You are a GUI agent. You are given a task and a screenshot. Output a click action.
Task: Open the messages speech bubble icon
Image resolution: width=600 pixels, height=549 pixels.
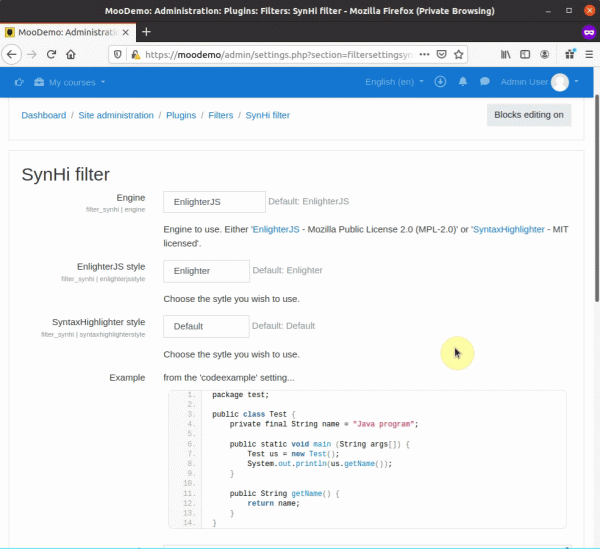484,81
